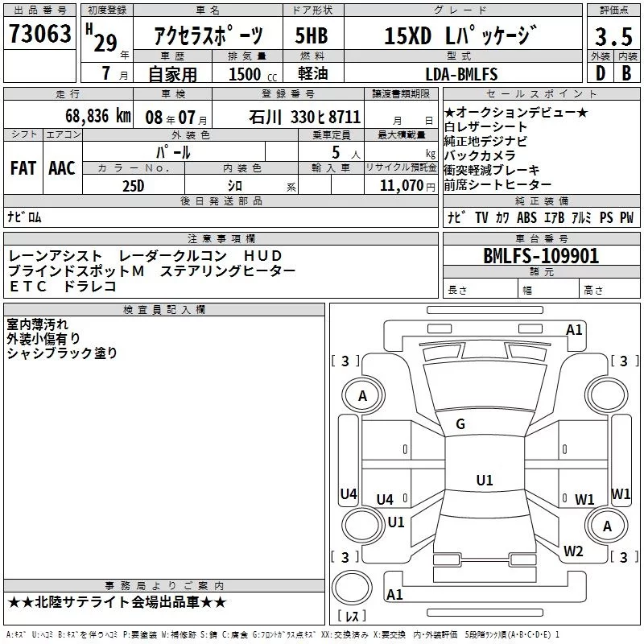Viewport: 644px width, 644px height.
Task: Click inspector remark シャシブラック塗り
Action: click(x=62, y=353)
